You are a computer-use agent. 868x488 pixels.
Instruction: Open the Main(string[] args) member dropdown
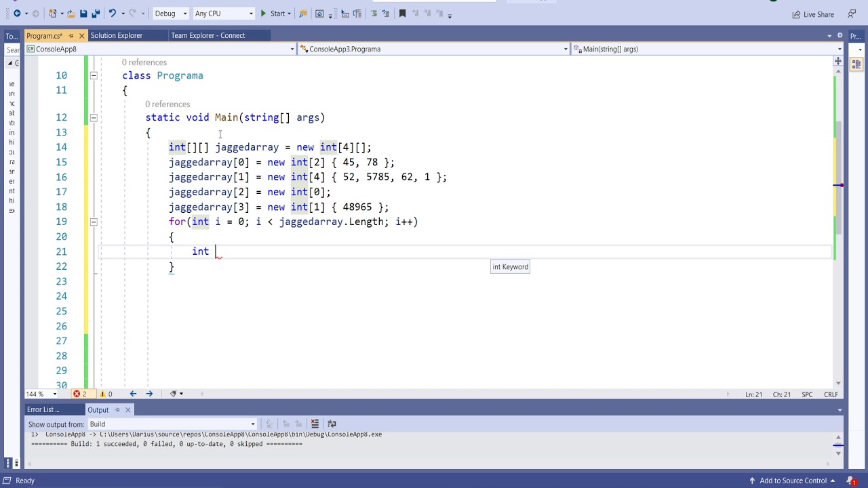pos(707,49)
